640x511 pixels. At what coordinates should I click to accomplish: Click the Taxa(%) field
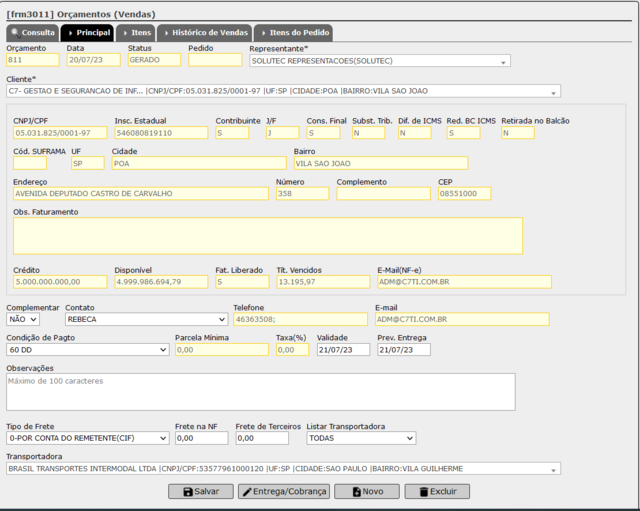point(293,350)
